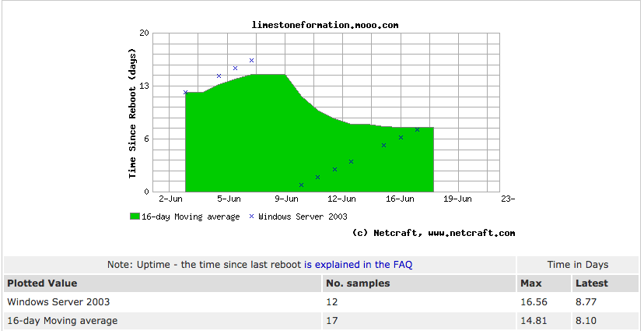
Task: Click the 5-Jun x-axis label
Action: [229, 199]
